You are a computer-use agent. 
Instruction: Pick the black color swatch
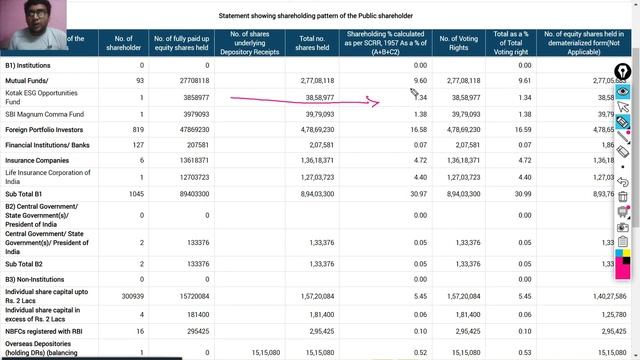click(x=627, y=261)
